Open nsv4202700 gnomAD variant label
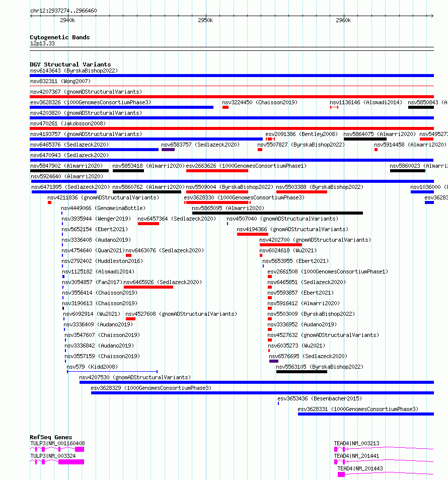448x480 pixels. point(315,240)
